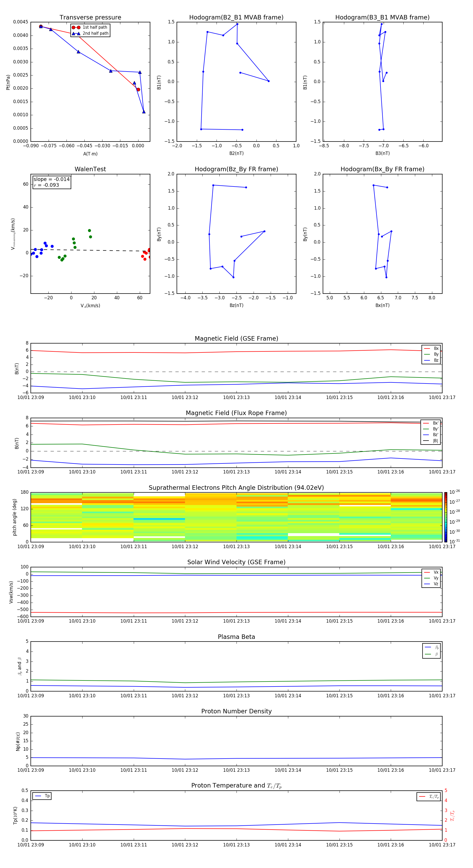
Task: Click the 'B3(nT)' x-axis label
Action: point(382,153)
